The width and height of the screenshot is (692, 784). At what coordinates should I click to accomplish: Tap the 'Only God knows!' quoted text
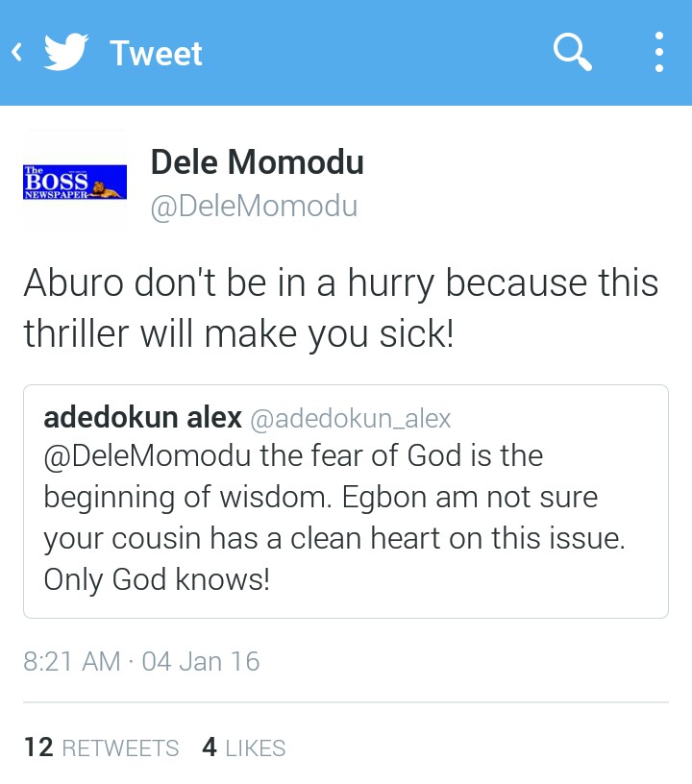click(x=157, y=581)
